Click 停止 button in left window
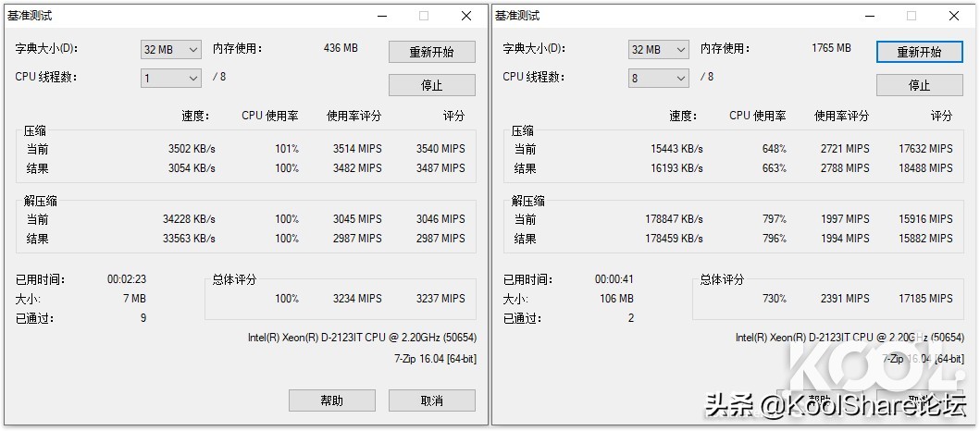This screenshot has width=980, height=431. click(x=432, y=85)
